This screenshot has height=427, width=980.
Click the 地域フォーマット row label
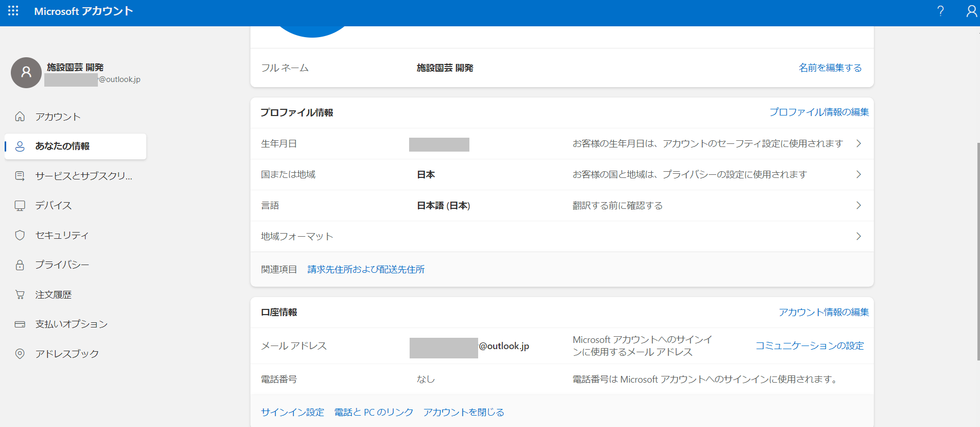pyautogui.click(x=297, y=236)
